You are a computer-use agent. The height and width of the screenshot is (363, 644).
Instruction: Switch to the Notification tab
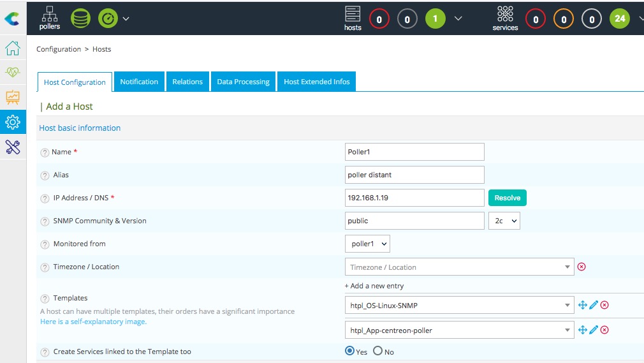pos(139,82)
